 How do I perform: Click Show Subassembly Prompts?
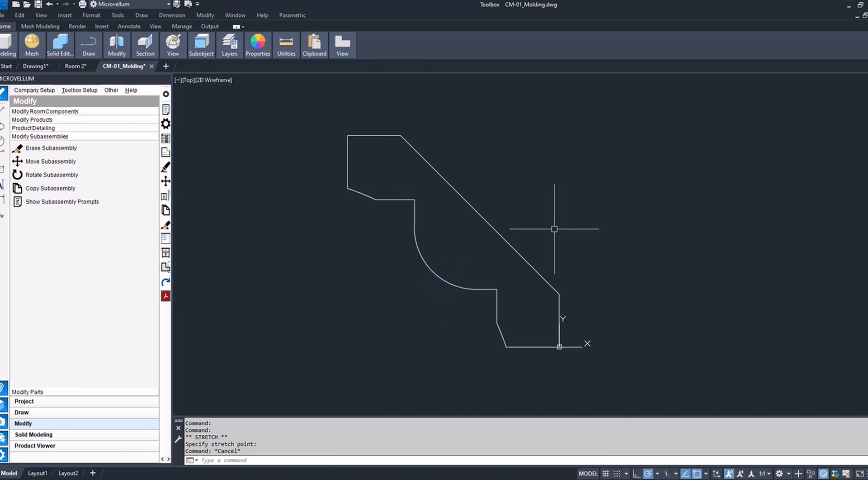click(x=62, y=202)
